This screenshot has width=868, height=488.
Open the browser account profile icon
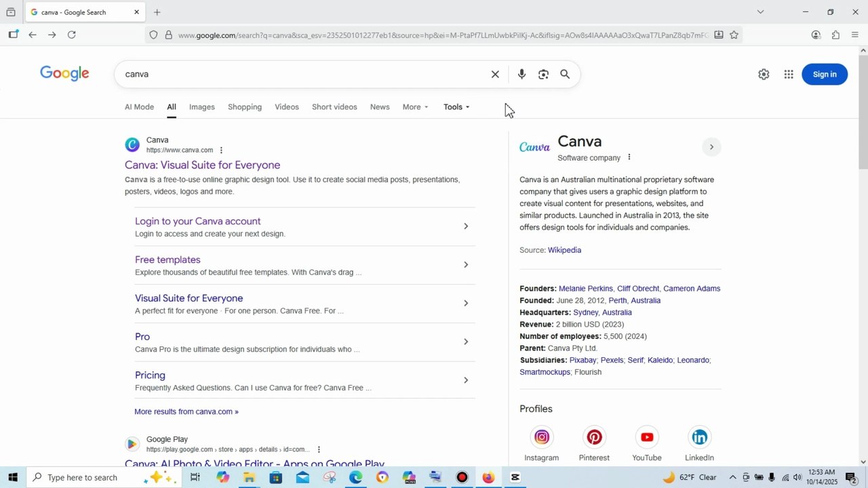click(x=816, y=35)
